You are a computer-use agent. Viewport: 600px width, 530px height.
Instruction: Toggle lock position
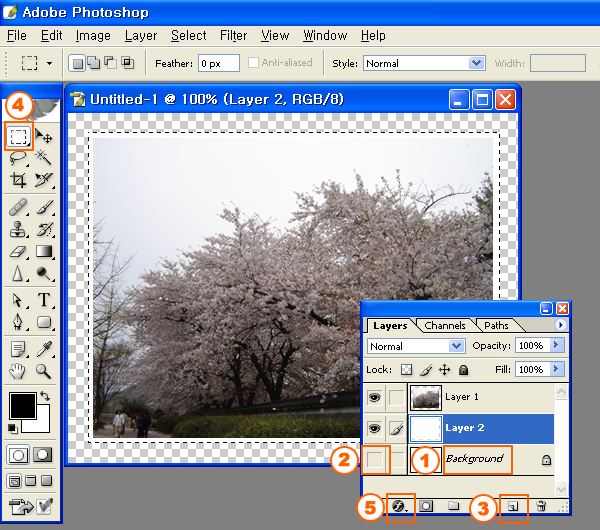click(444, 370)
